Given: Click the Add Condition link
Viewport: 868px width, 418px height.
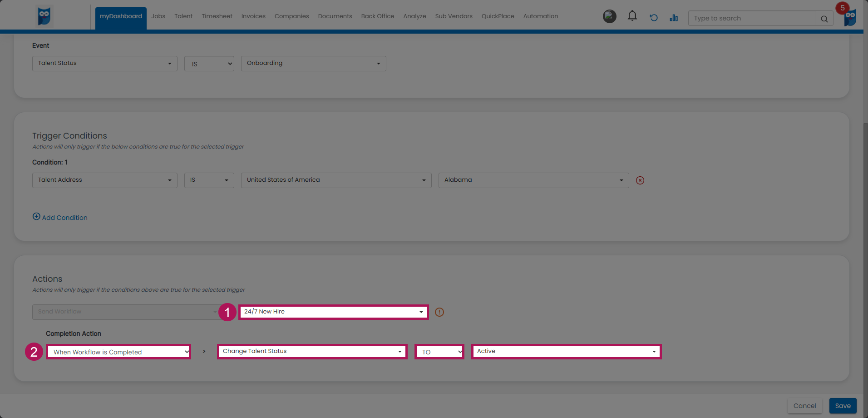Looking at the screenshot, I should coord(64,218).
